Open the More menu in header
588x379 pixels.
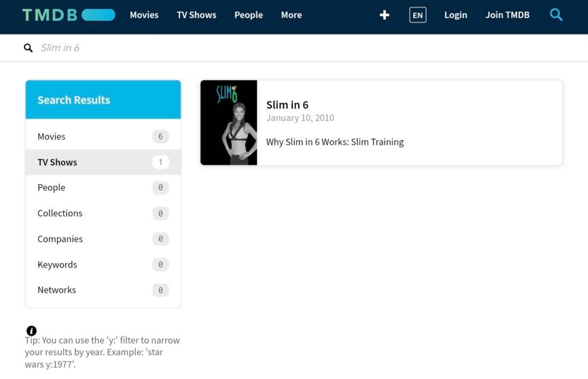[x=291, y=15]
